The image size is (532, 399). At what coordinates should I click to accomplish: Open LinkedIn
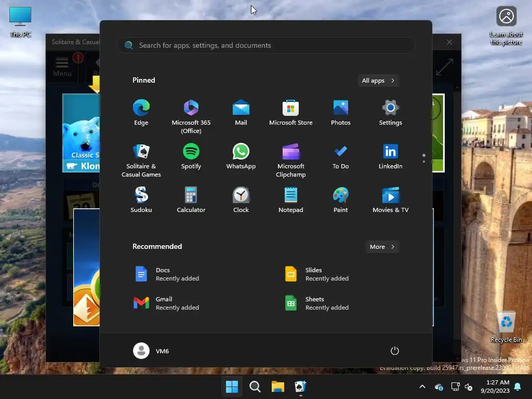click(x=391, y=156)
